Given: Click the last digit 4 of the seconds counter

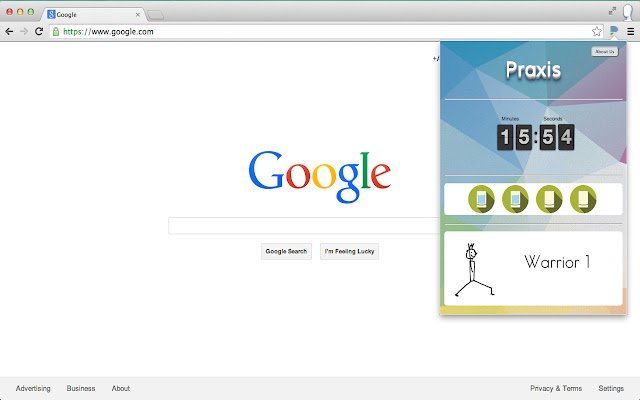Looking at the screenshot, I should (x=566, y=137).
